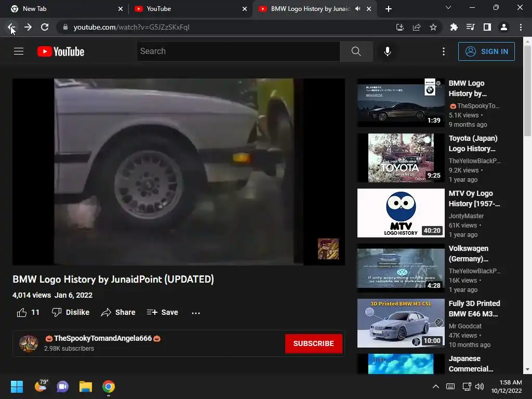
Task: Open the weather widget on taskbar
Action: click(42, 386)
